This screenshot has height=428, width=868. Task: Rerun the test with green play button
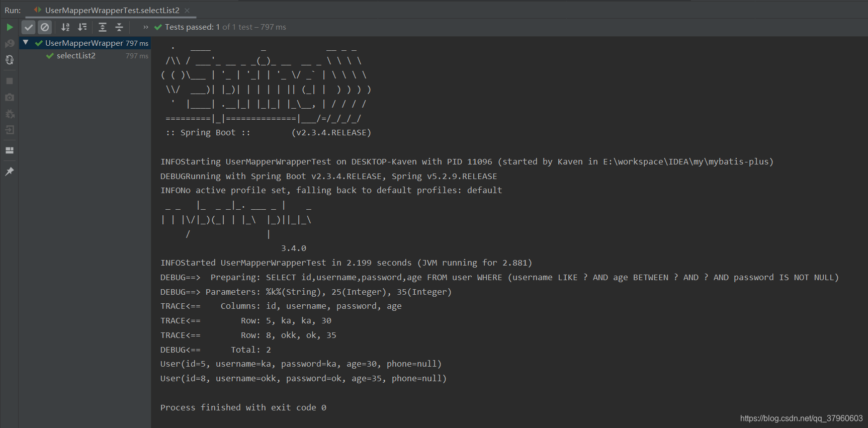(10, 27)
